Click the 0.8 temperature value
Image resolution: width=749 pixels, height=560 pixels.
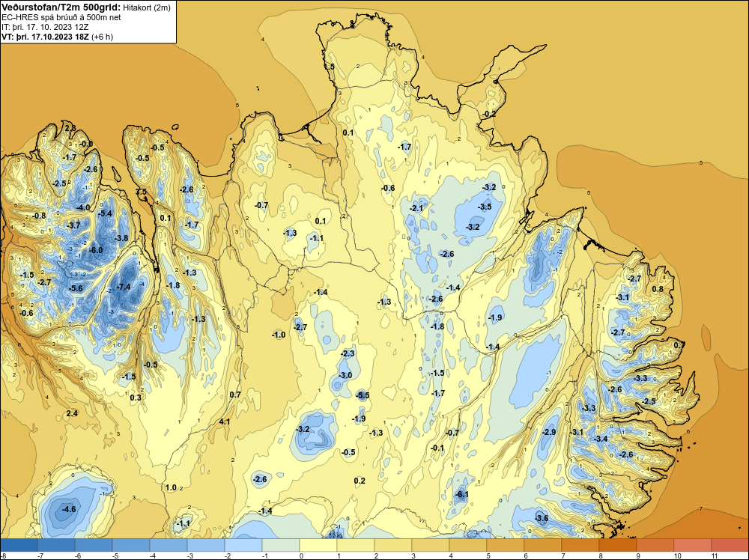point(658,289)
